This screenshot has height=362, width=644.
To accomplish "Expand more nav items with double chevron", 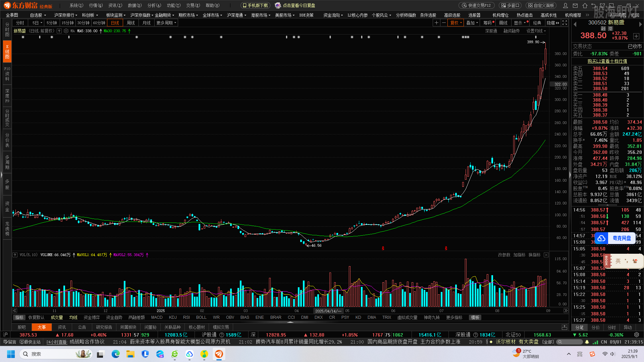I will 587,15.
